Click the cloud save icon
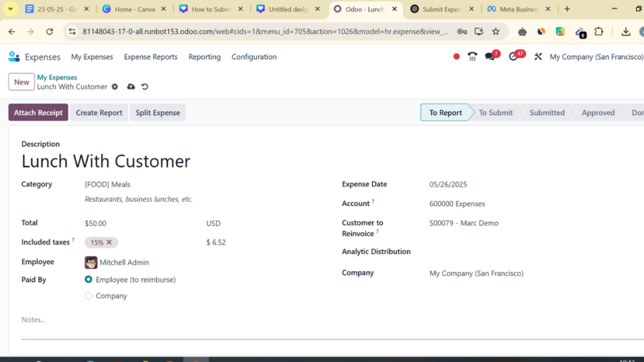Image resolution: width=644 pixels, height=362 pixels. coord(131,87)
